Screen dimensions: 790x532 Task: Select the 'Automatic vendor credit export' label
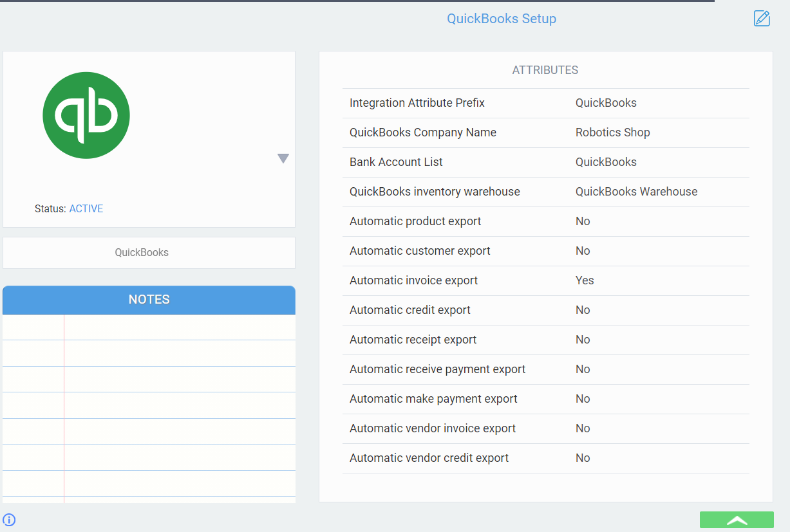(429, 458)
